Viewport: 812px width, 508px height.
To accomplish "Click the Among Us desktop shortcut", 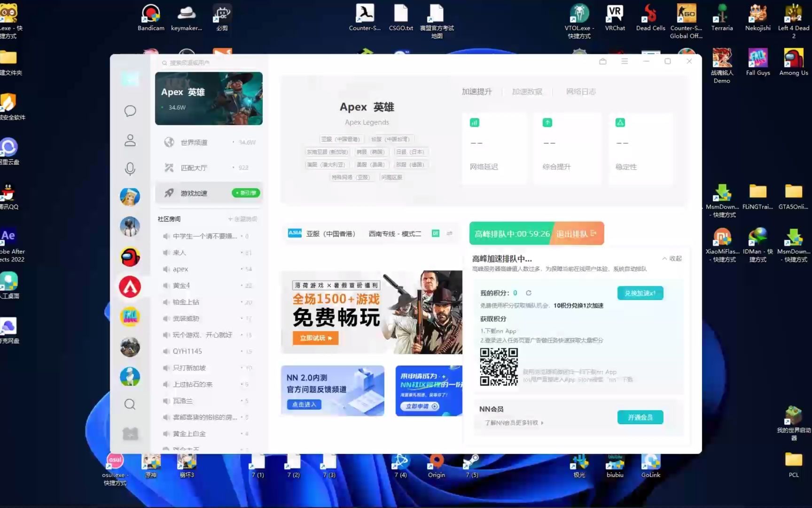I will [x=794, y=62].
